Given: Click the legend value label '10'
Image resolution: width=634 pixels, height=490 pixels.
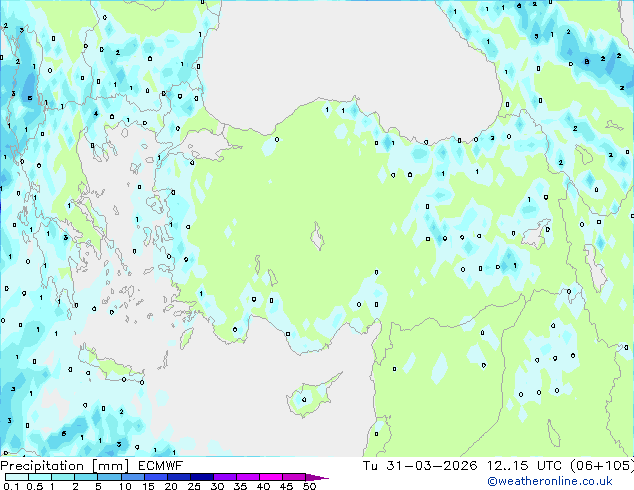Looking at the screenshot, I should [125, 486].
